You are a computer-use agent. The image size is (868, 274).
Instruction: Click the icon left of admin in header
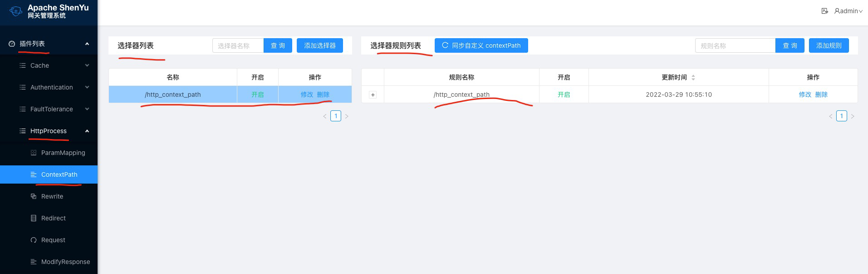click(824, 11)
